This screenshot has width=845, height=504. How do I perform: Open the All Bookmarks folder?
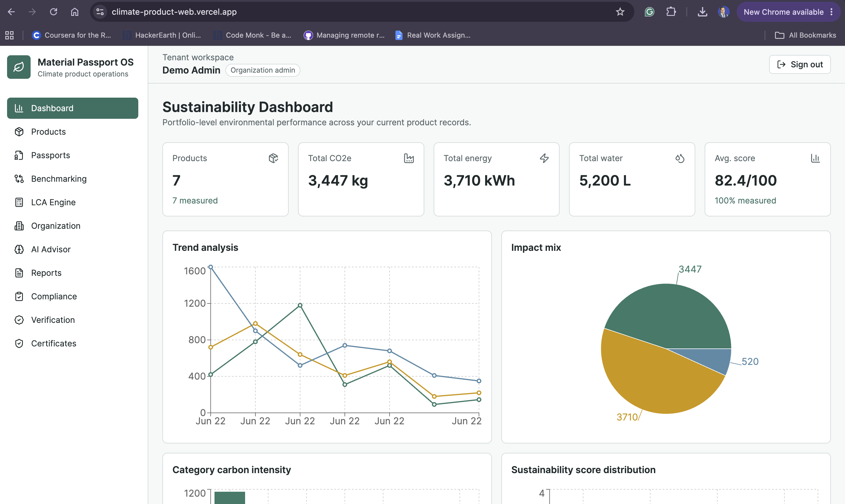pyautogui.click(x=805, y=35)
